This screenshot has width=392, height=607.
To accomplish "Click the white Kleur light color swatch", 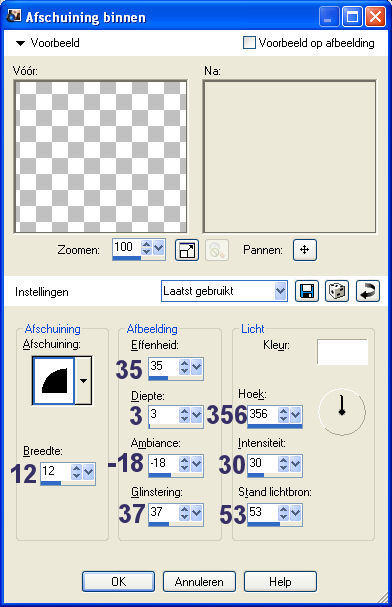I will point(342,352).
